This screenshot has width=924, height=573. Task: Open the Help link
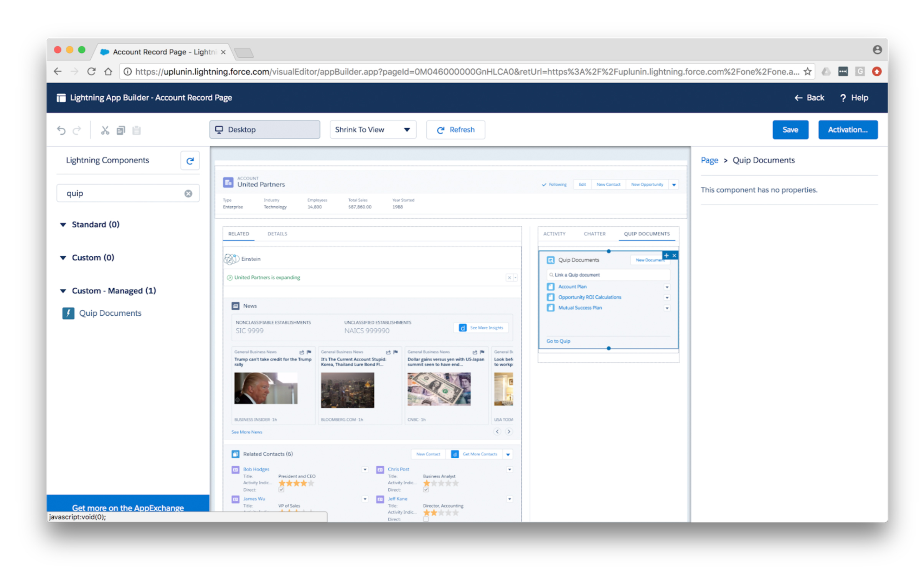click(x=854, y=98)
